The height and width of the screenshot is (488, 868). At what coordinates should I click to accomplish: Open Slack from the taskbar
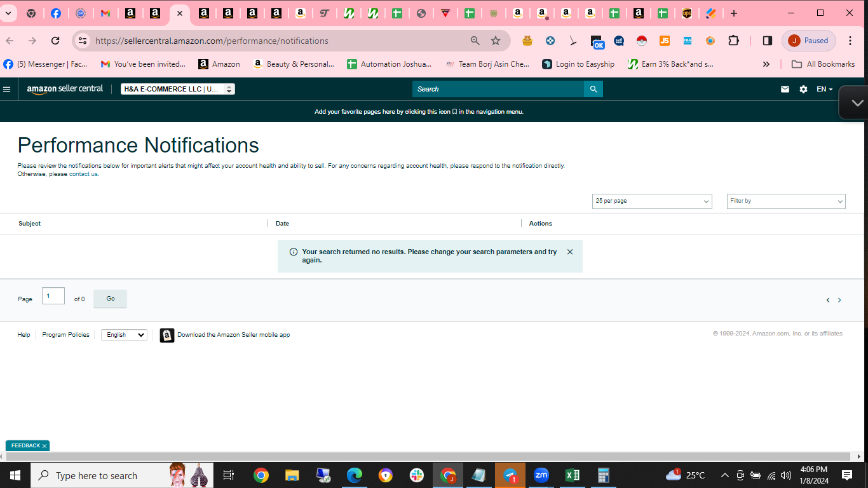pos(417,475)
